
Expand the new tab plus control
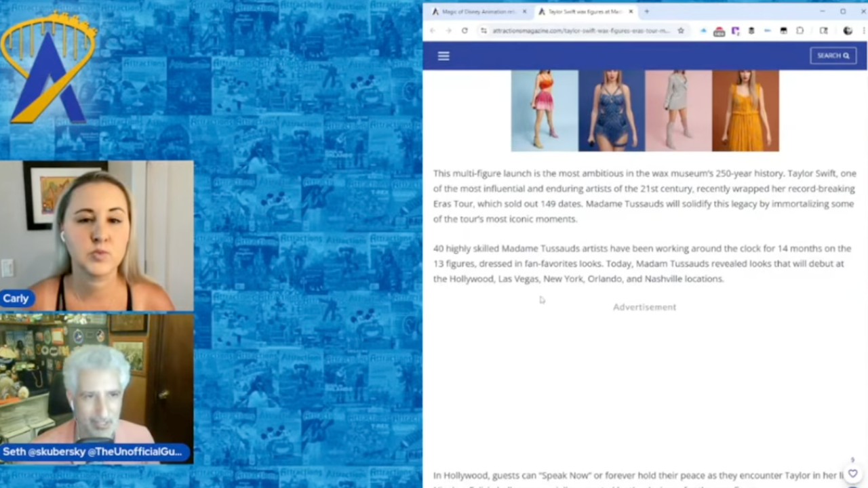click(x=646, y=12)
